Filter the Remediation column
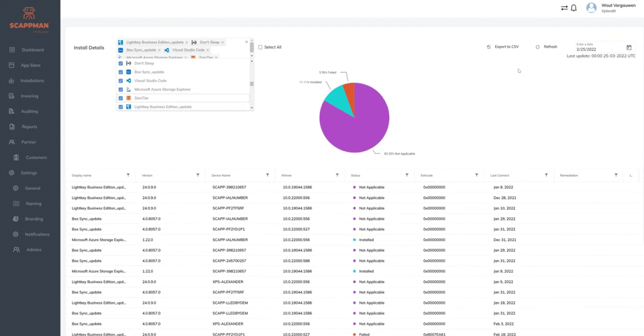The height and width of the screenshot is (336, 644). [x=616, y=175]
